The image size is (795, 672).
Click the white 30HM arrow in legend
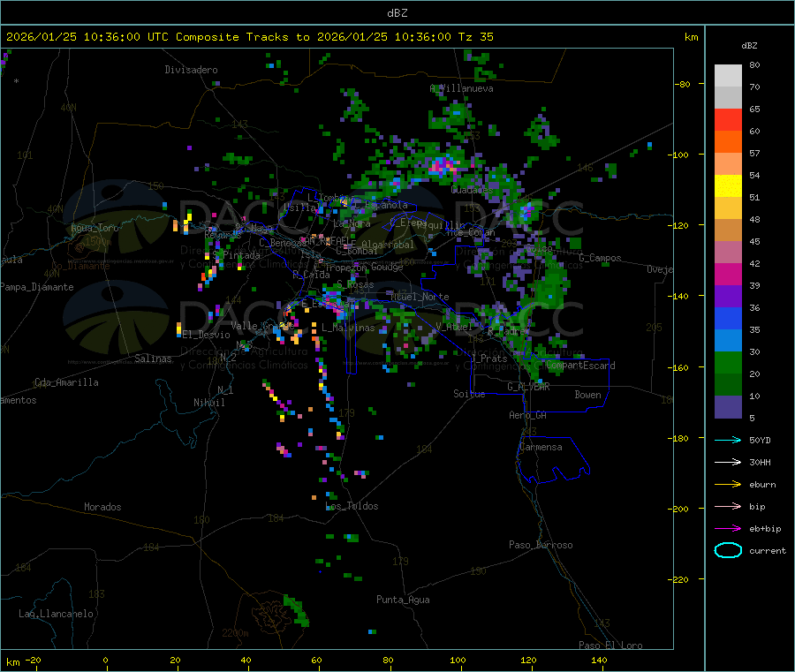(x=728, y=462)
